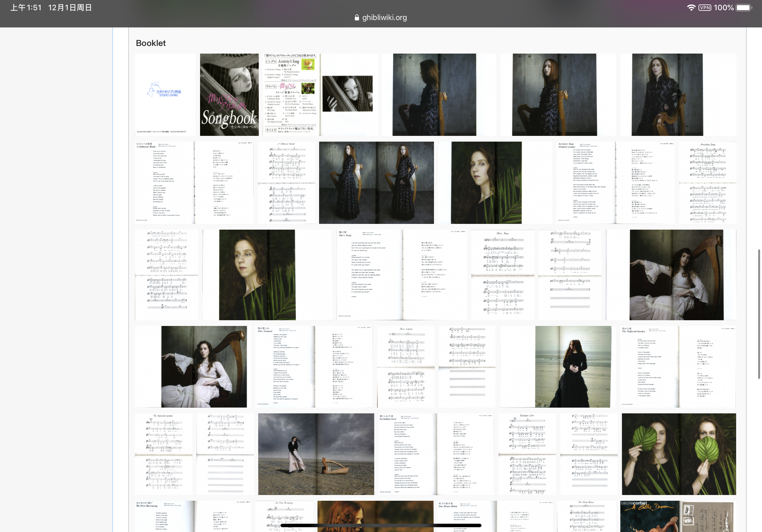762x532 pixels.
Task: Select the Booklet section heading
Action: click(151, 43)
